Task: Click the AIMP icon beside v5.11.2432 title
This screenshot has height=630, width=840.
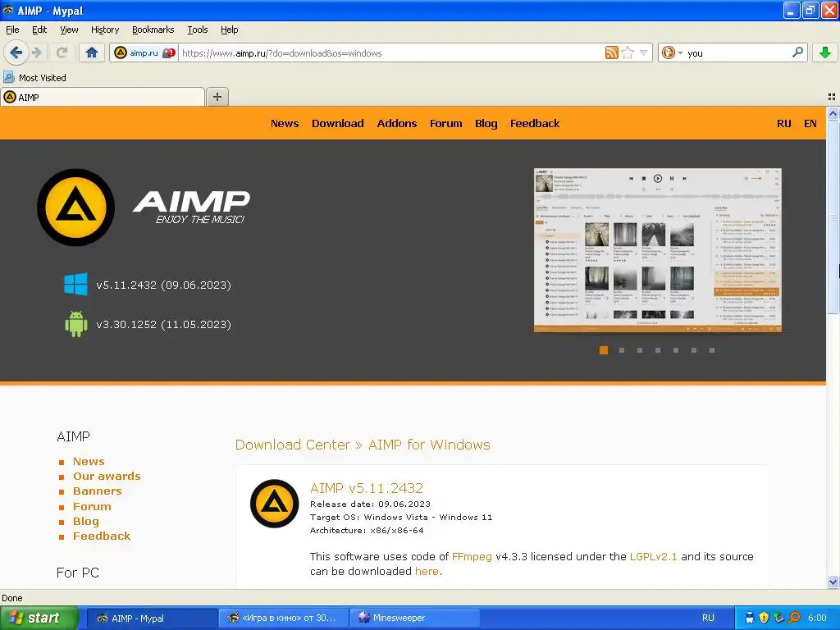Action: coord(274,504)
